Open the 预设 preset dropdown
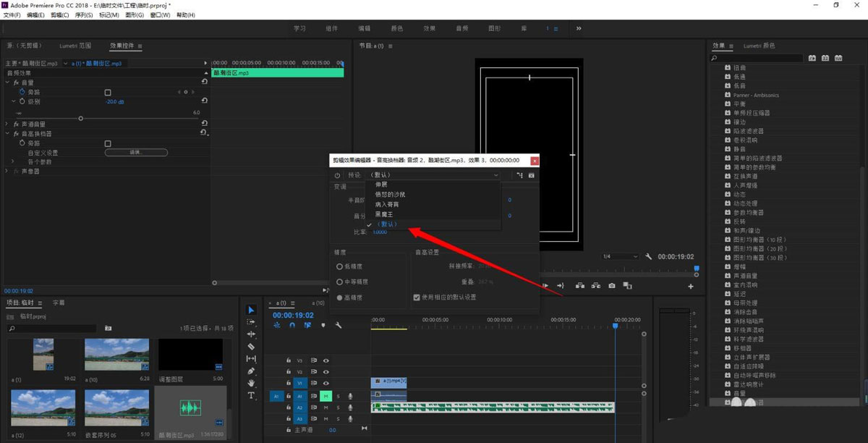This screenshot has height=443, width=868. (433, 175)
